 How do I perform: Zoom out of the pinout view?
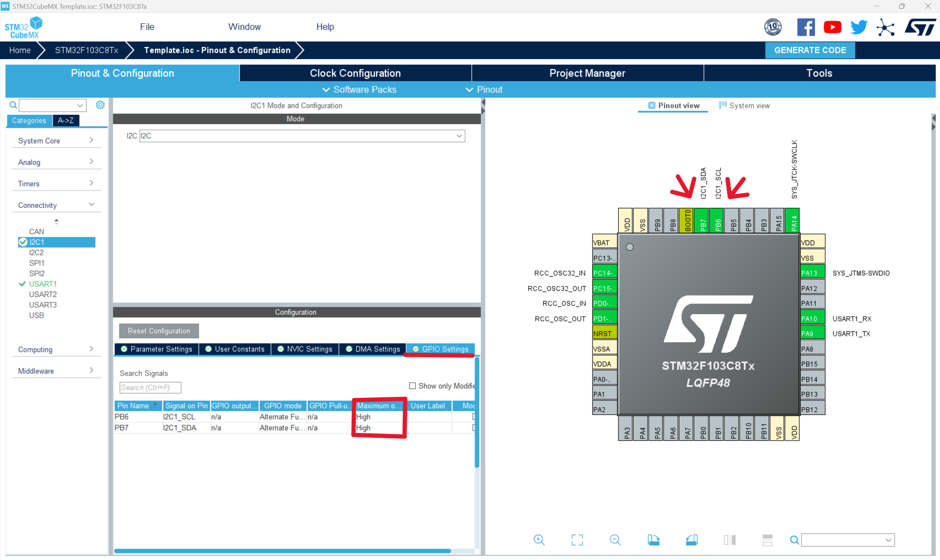615,540
